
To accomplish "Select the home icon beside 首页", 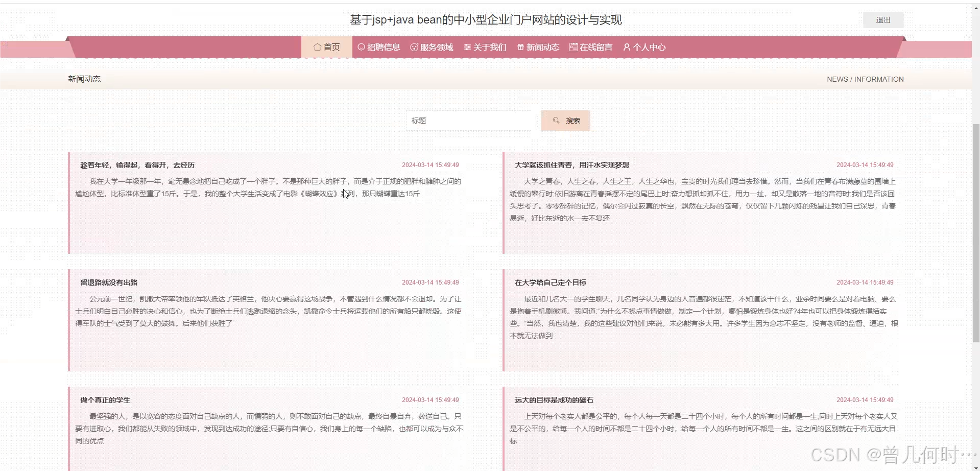I will point(317,46).
